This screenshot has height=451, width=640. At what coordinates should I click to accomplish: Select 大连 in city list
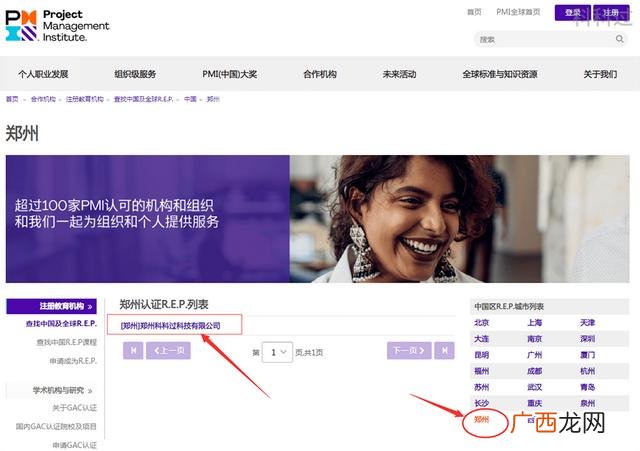pyautogui.click(x=482, y=339)
